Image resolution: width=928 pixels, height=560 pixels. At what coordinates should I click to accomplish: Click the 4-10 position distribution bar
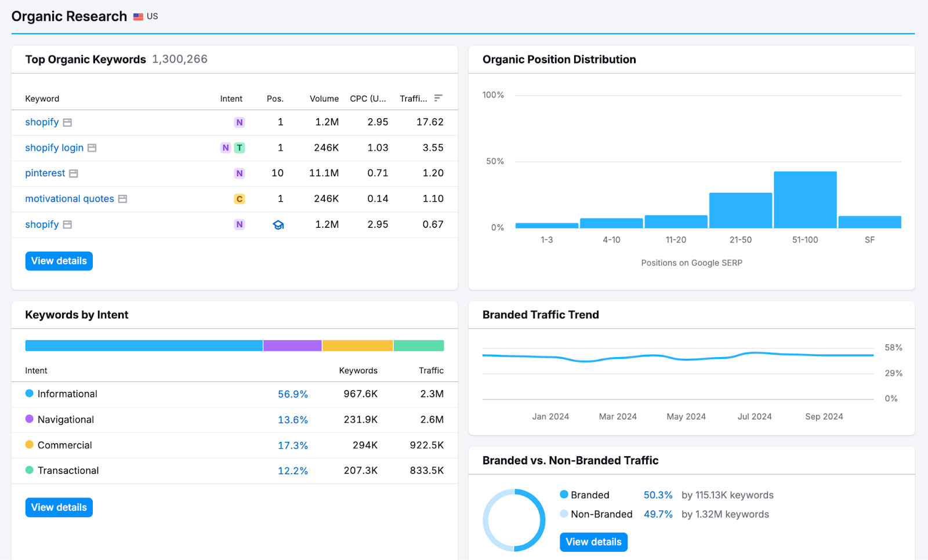[x=611, y=223]
